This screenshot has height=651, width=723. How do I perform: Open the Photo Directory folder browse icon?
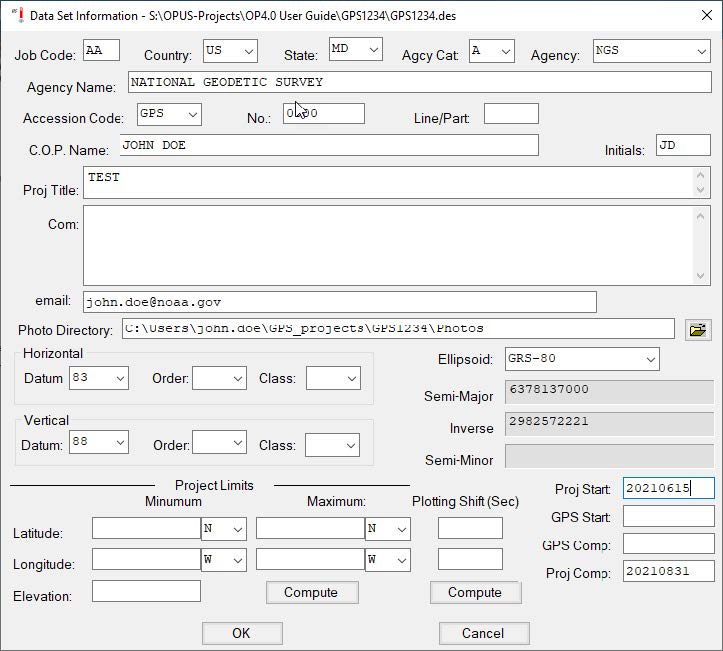pyautogui.click(x=698, y=330)
